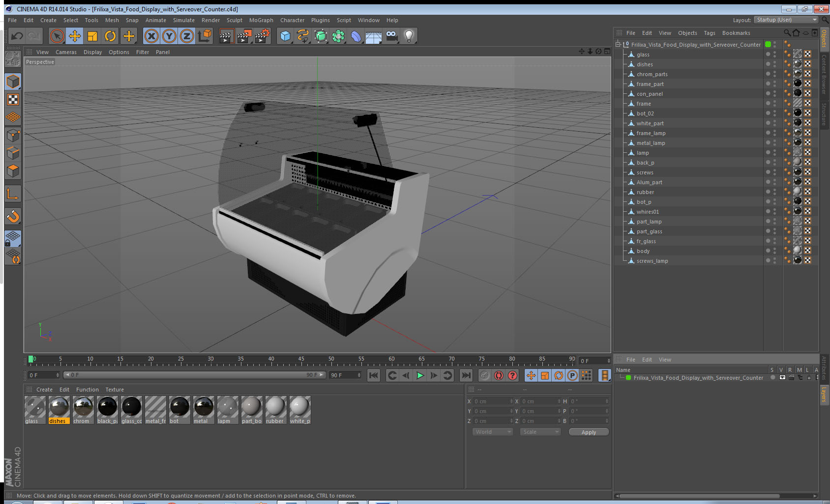The width and height of the screenshot is (830, 504).
Task: Open the Layout dropdown Startup (User)
Action: point(786,20)
